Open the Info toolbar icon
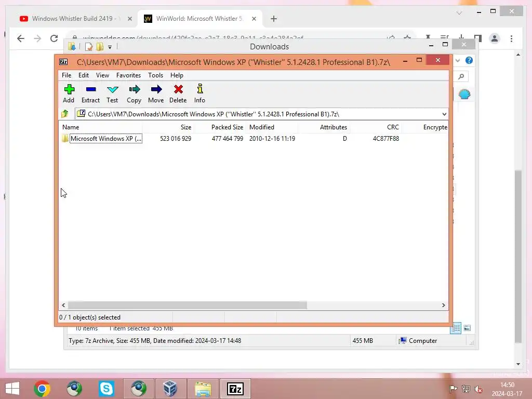Screen dimensions: 532x399 pos(200,94)
